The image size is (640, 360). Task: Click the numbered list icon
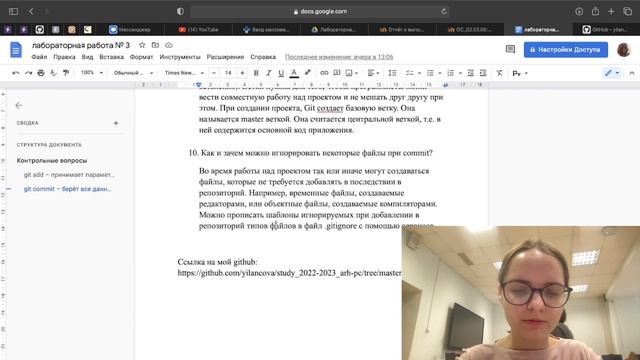[451, 73]
